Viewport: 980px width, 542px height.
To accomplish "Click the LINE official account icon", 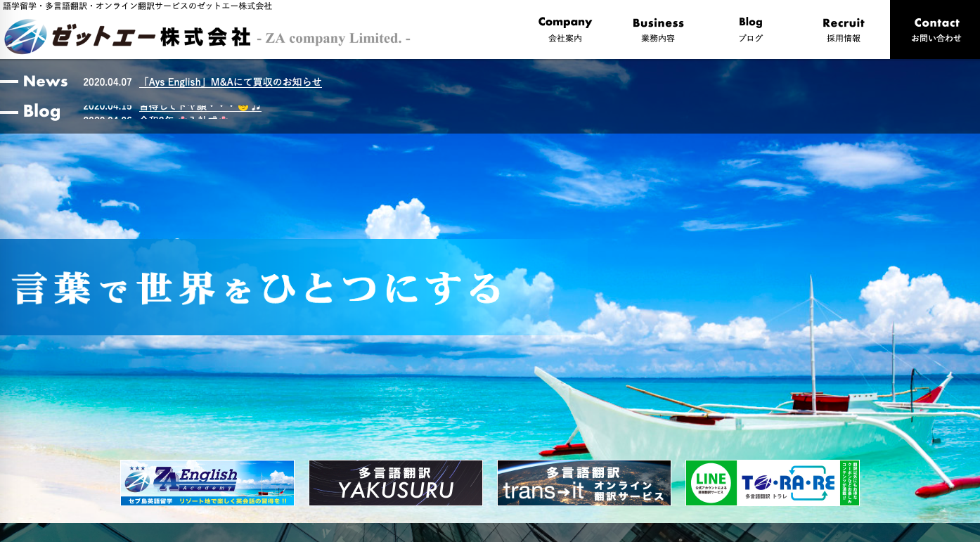I will pyautogui.click(x=712, y=483).
